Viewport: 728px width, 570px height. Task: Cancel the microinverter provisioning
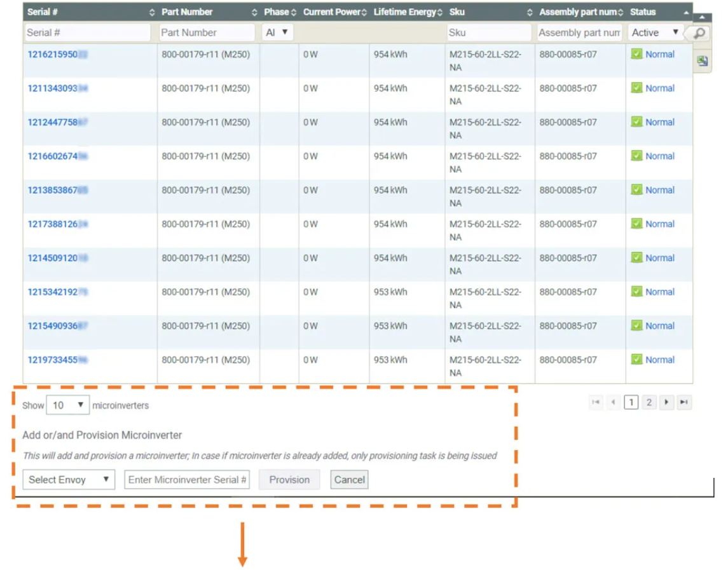point(348,480)
